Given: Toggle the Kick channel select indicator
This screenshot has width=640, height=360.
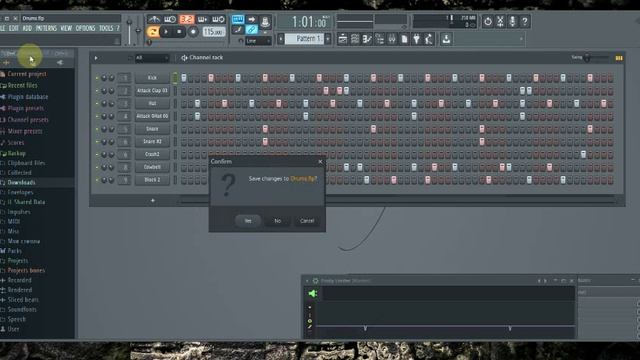Looking at the screenshot, I should pyautogui.click(x=176, y=78).
